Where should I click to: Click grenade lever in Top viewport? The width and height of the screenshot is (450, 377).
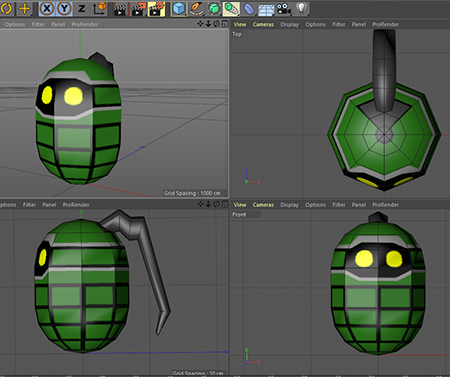(384, 70)
